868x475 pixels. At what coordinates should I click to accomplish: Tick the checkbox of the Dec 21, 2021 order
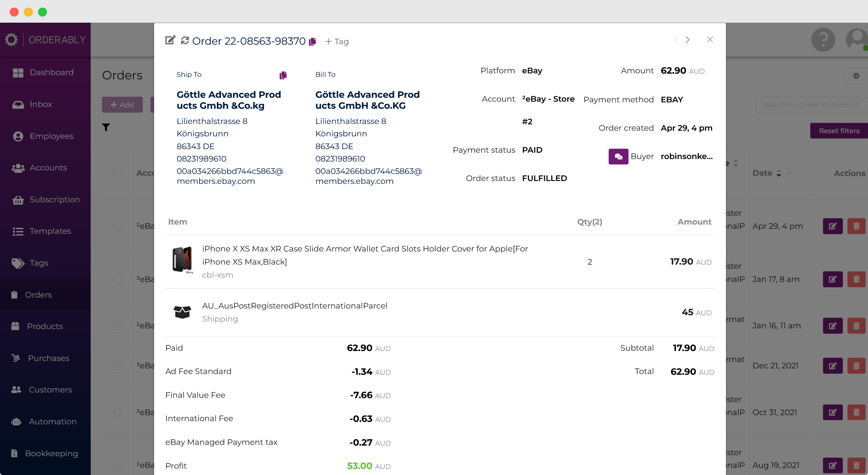pos(118,366)
